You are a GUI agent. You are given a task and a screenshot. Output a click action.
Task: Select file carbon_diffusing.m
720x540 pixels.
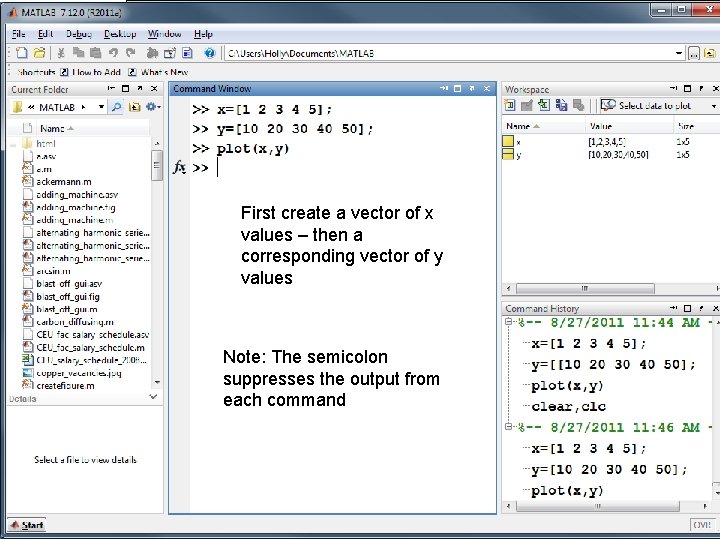[x=74, y=322]
